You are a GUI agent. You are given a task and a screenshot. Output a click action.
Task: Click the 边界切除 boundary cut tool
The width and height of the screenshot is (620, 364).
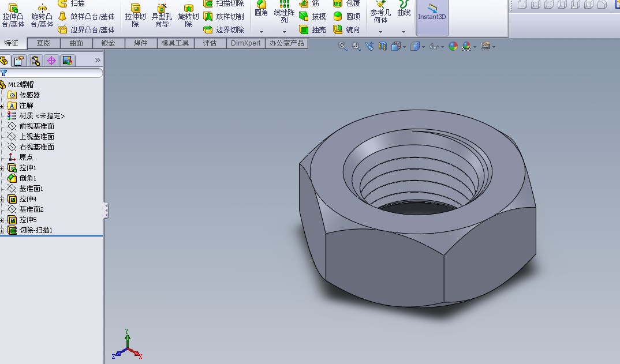tap(223, 29)
